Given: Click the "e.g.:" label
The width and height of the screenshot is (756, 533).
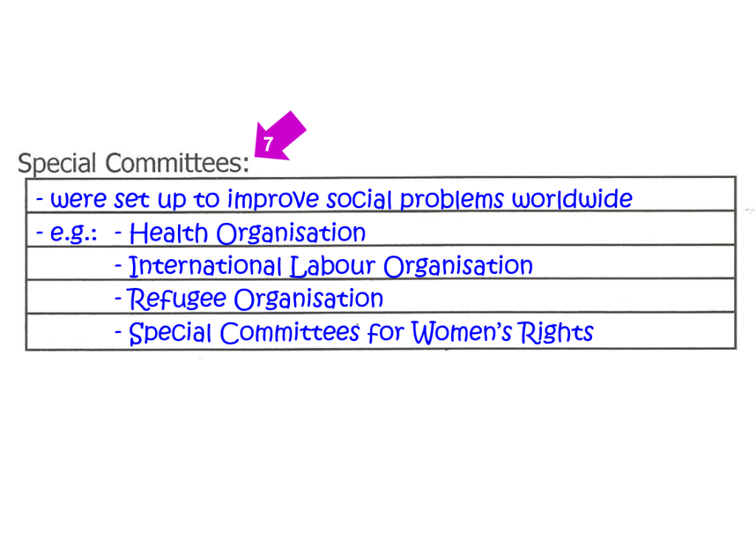Looking at the screenshot, I should pyautogui.click(x=73, y=234).
